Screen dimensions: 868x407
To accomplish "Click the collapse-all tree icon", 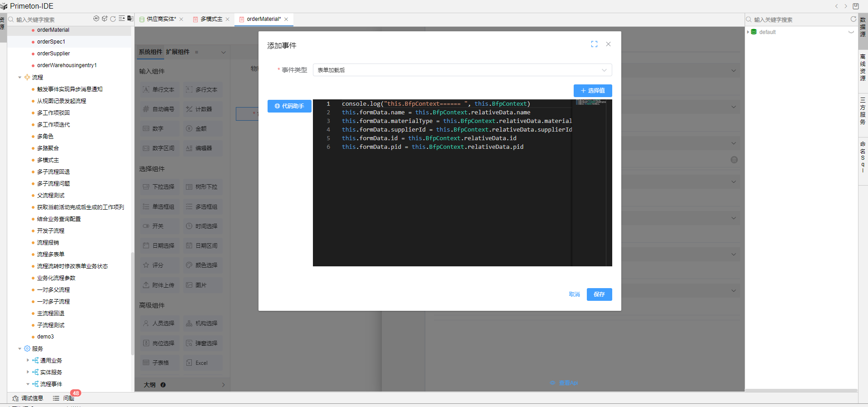I will pyautogui.click(x=122, y=19).
